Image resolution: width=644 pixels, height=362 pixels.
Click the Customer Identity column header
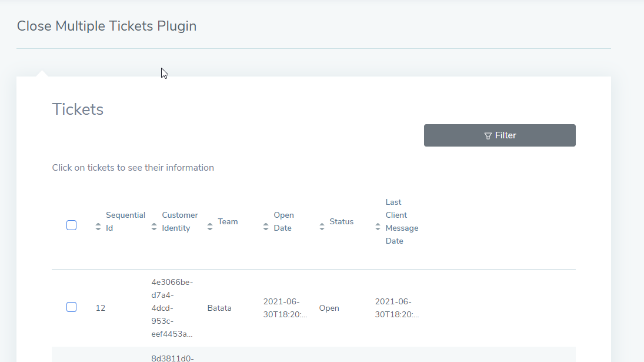click(x=179, y=221)
